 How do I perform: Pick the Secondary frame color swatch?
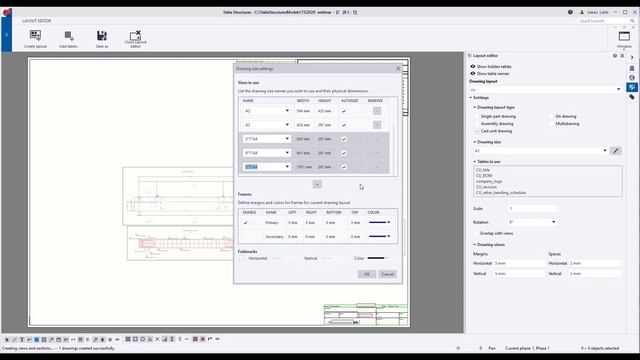click(x=380, y=237)
